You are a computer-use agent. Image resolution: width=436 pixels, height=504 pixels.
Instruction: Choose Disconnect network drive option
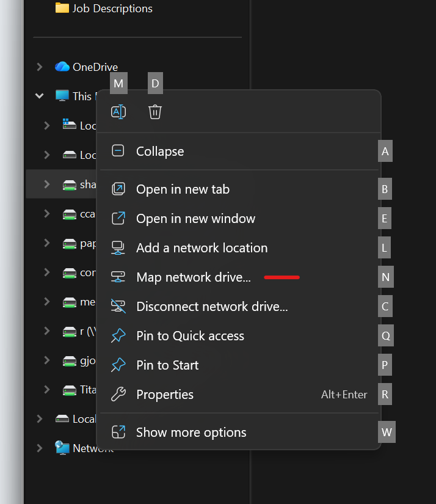pos(211,307)
